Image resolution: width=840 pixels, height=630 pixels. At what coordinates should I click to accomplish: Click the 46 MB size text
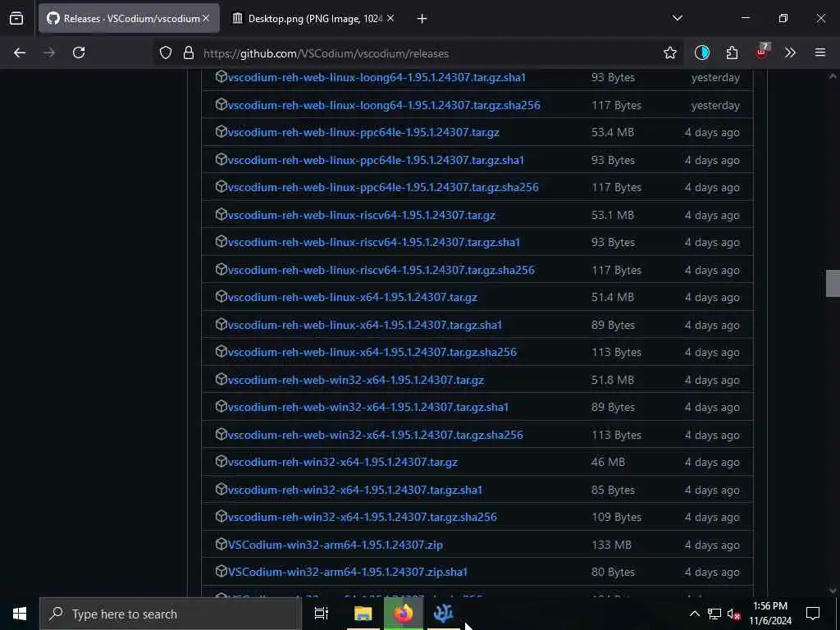point(608,462)
